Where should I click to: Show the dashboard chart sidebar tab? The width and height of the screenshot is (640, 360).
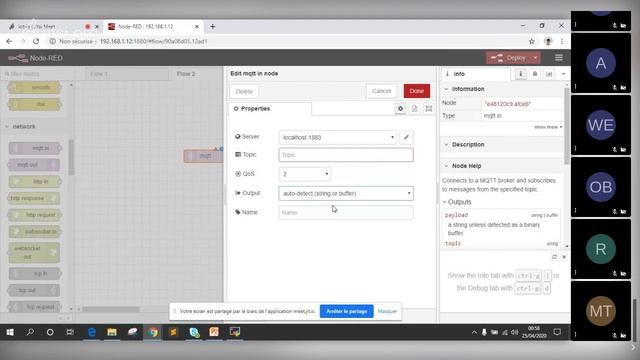[549, 74]
